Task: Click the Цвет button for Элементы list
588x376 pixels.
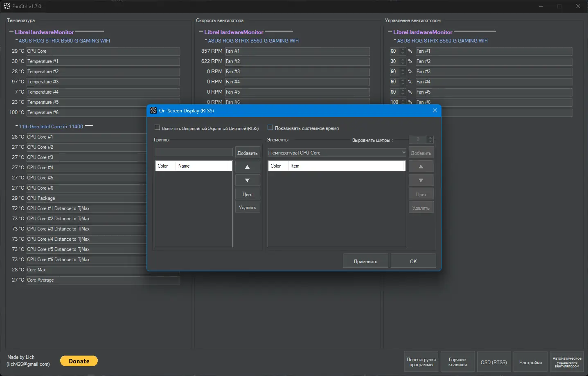Action: 421,195
